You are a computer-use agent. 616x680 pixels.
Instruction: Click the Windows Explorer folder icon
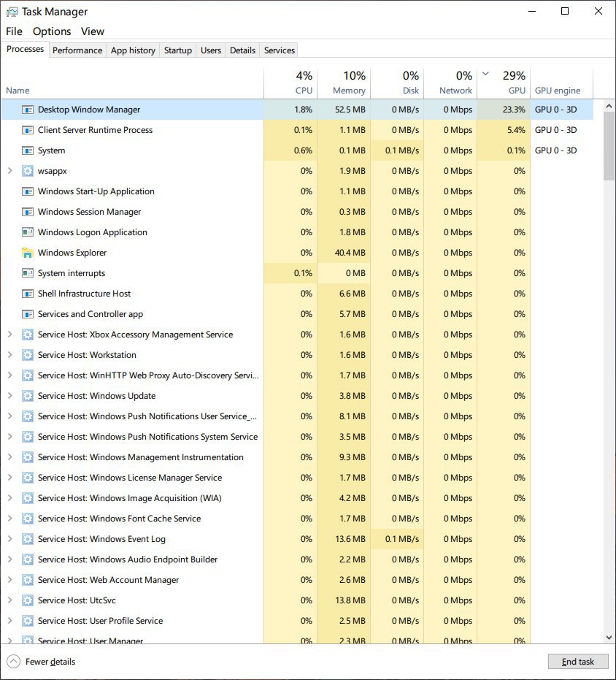(x=28, y=253)
